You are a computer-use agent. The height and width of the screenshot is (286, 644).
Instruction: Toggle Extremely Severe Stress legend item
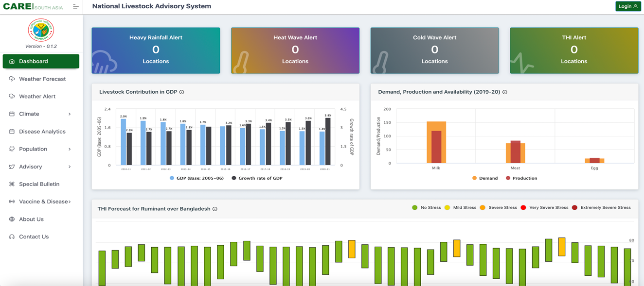coord(601,207)
